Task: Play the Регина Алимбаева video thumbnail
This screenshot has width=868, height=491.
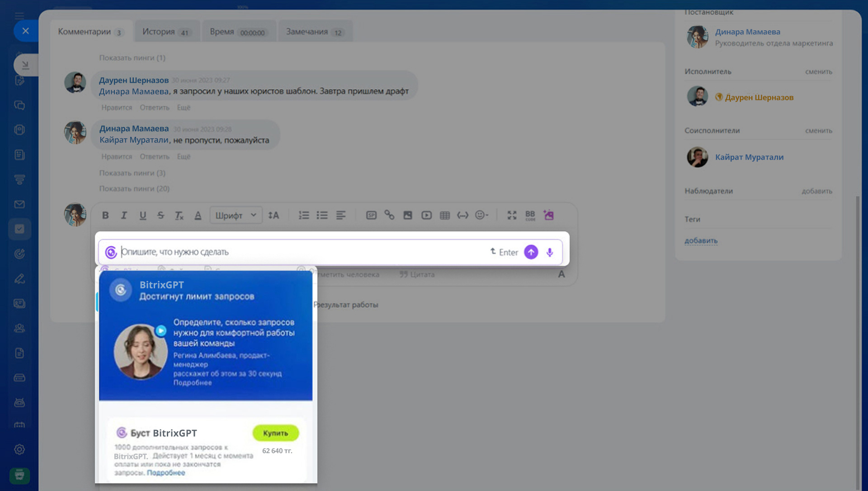Action: (x=141, y=351)
